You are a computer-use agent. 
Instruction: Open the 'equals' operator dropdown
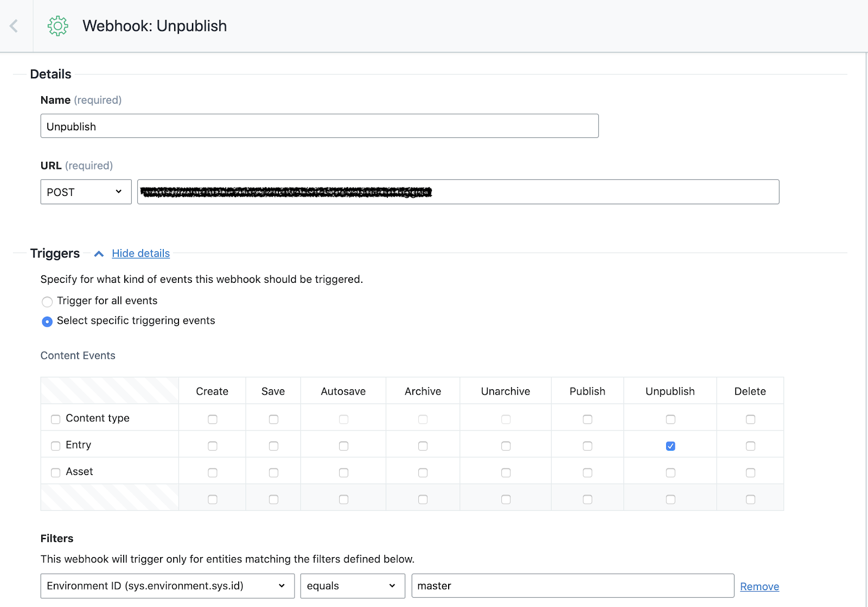tap(353, 586)
